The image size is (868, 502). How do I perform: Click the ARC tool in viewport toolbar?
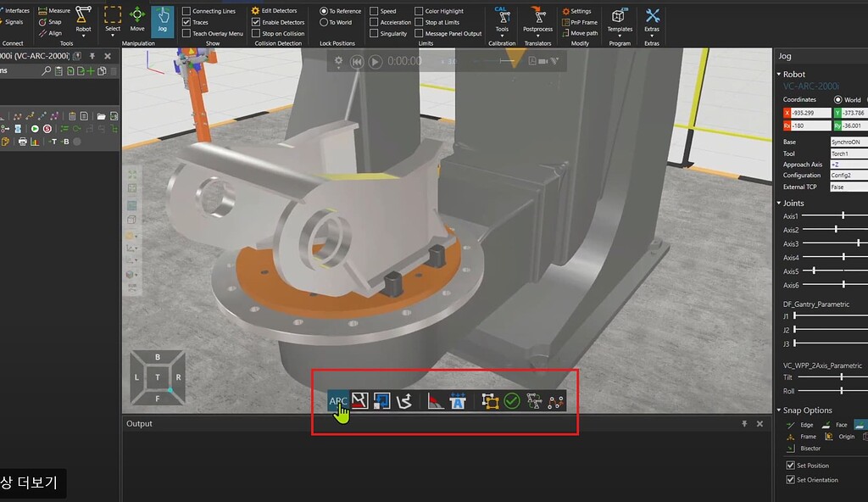tap(338, 400)
